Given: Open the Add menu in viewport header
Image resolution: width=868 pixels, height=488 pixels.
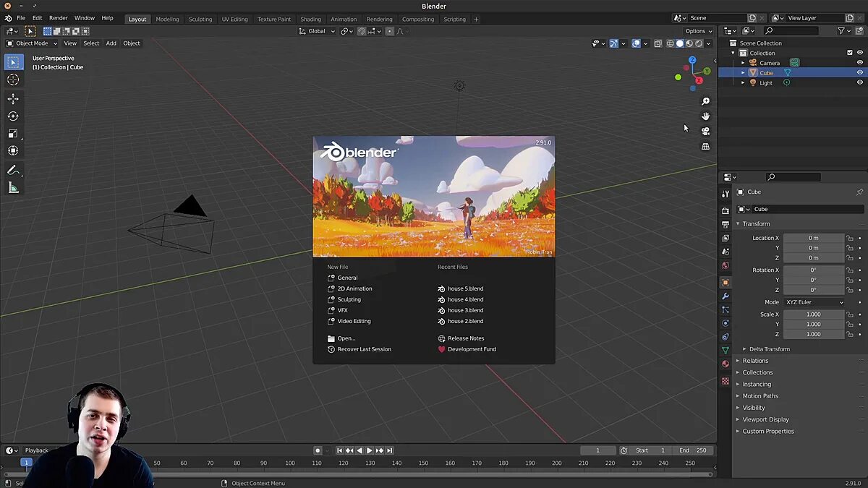Looking at the screenshot, I should click(111, 43).
